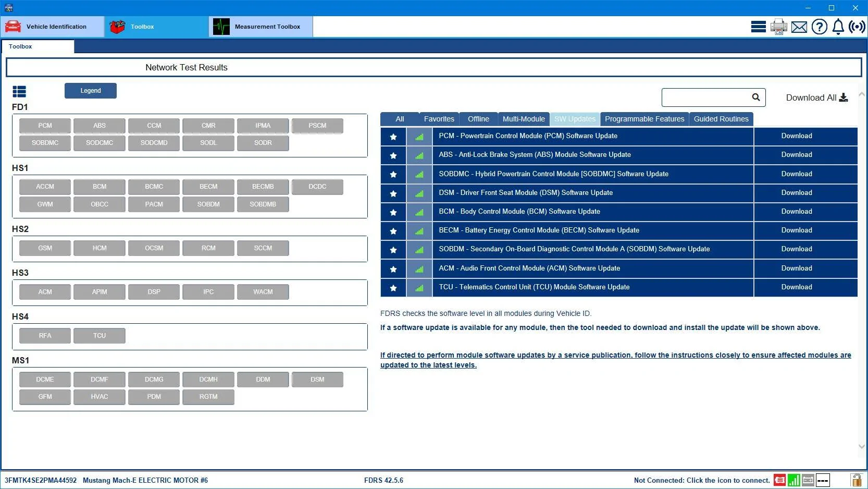Screen dimensions: 868x489
Task: Click the notification bell icon
Action: click(838, 27)
